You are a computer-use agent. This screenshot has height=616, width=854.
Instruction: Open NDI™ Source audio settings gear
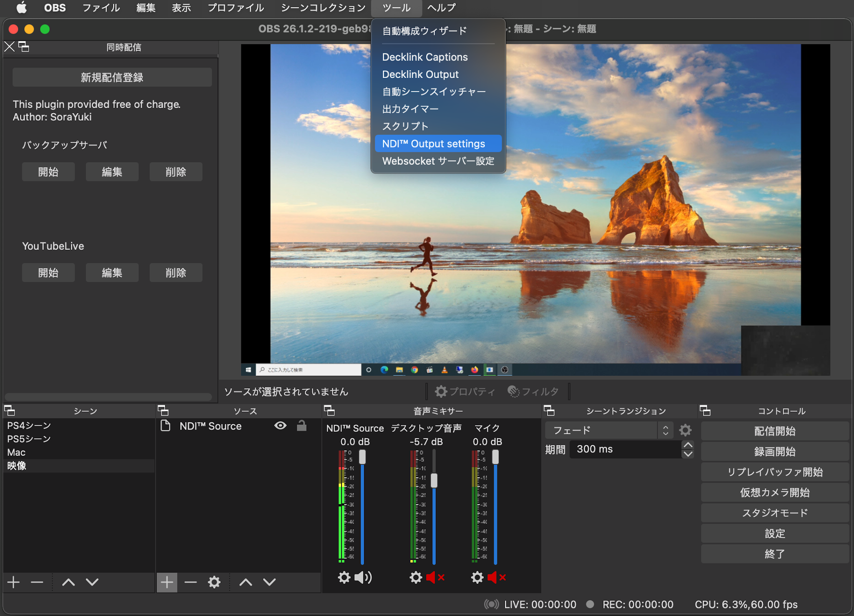click(344, 577)
